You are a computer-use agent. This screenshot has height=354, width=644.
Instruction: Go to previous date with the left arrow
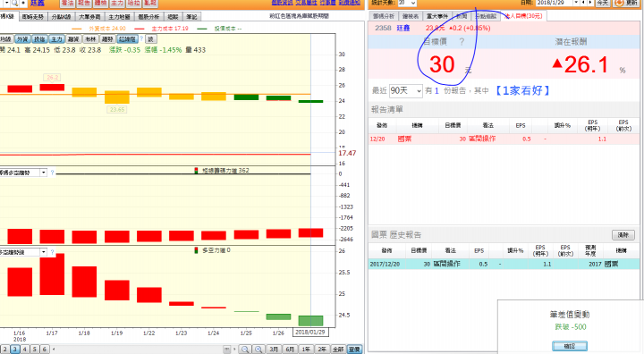click(x=583, y=3)
